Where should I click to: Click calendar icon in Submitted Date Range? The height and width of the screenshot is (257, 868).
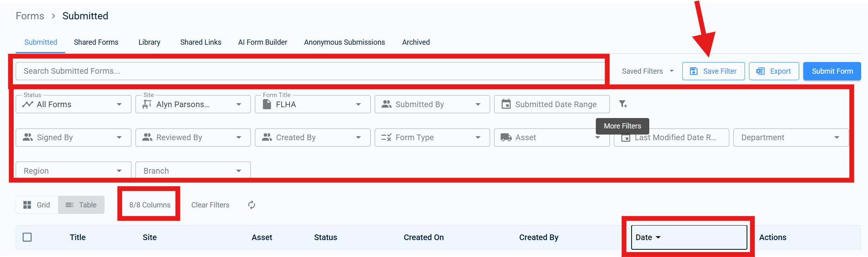coord(506,104)
